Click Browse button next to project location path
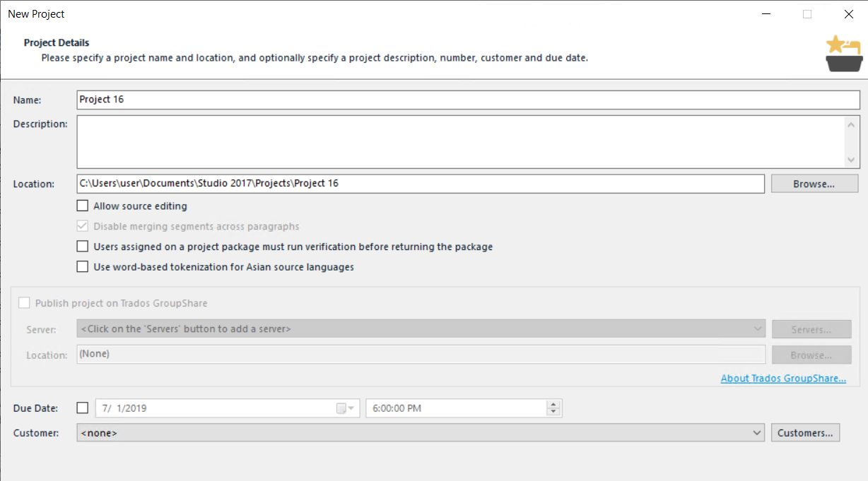Screen dimensions: 868x481 pos(814,184)
